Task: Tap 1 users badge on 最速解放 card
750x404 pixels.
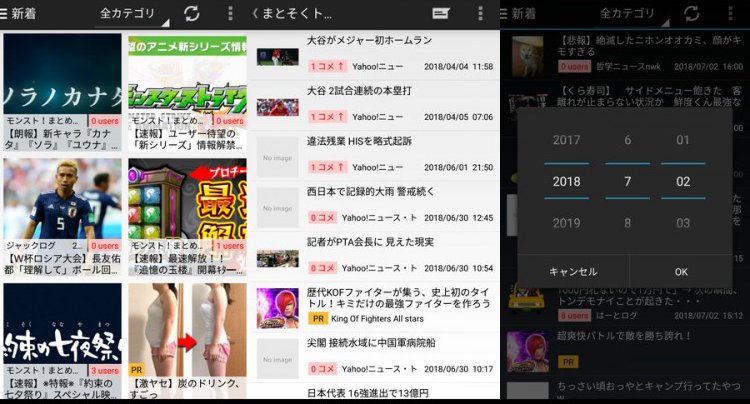Action: tap(230, 246)
